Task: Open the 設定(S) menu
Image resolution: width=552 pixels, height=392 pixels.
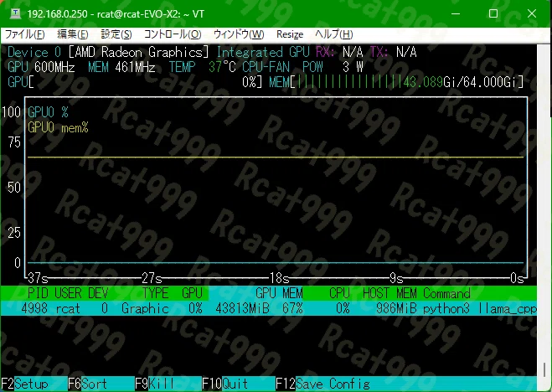Action: click(116, 34)
